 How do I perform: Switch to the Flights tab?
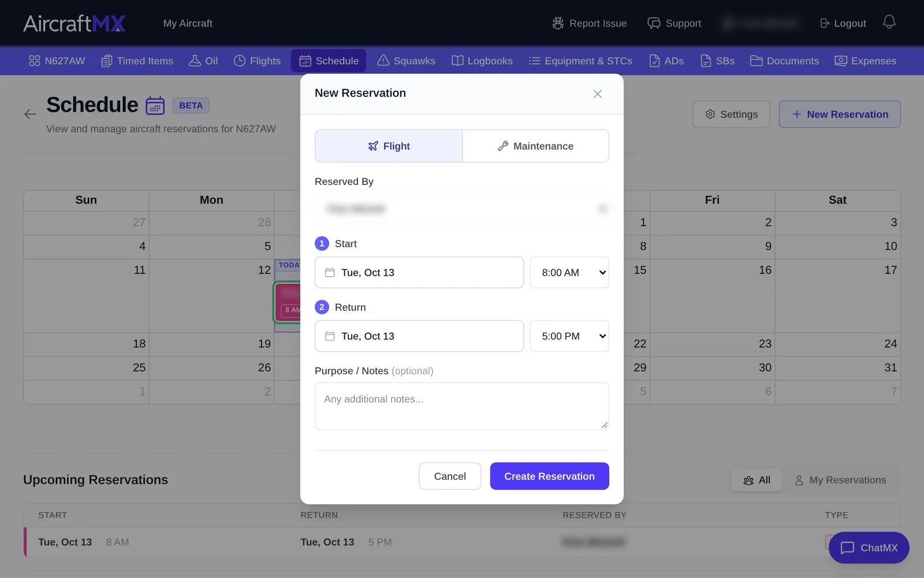point(257,61)
